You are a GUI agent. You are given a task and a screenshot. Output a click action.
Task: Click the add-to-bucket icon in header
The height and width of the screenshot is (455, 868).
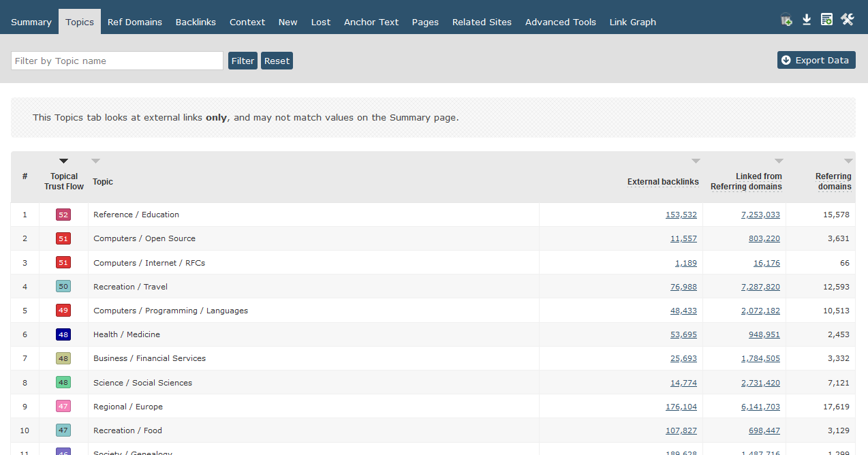click(x=786, y=20)
